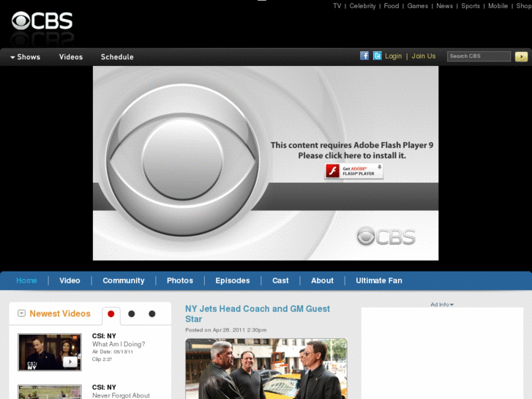Open the TV link in top bar
The image size is (532, 399).
(337, 6)
